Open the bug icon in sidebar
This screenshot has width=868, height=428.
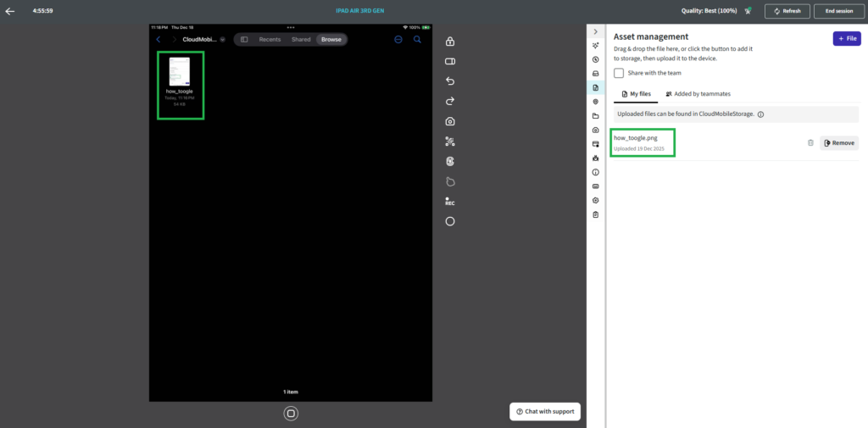pyautogui.click(x=596, y=158)
